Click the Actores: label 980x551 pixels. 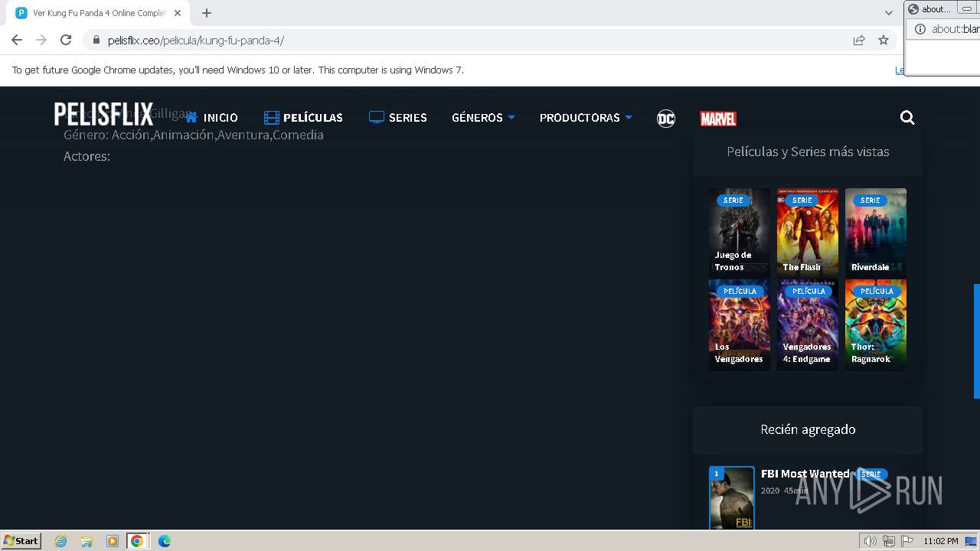pos(87,156)
